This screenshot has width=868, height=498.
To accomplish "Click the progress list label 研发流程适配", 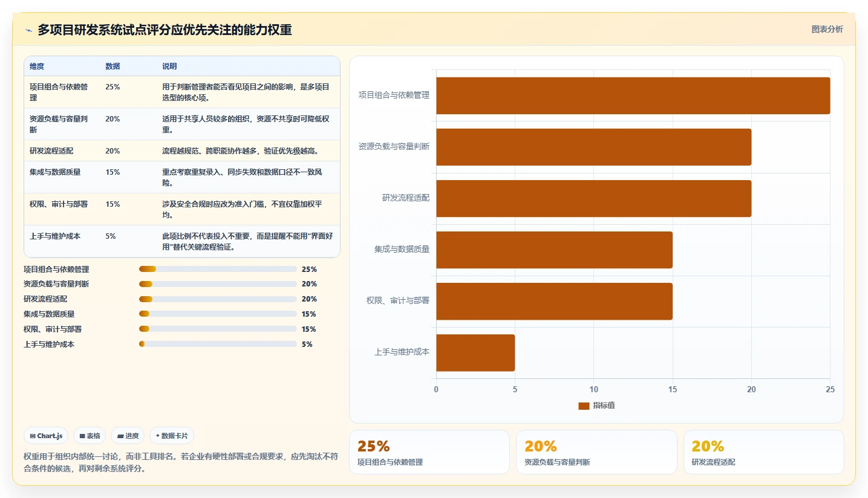I will [x=45, y=299].
